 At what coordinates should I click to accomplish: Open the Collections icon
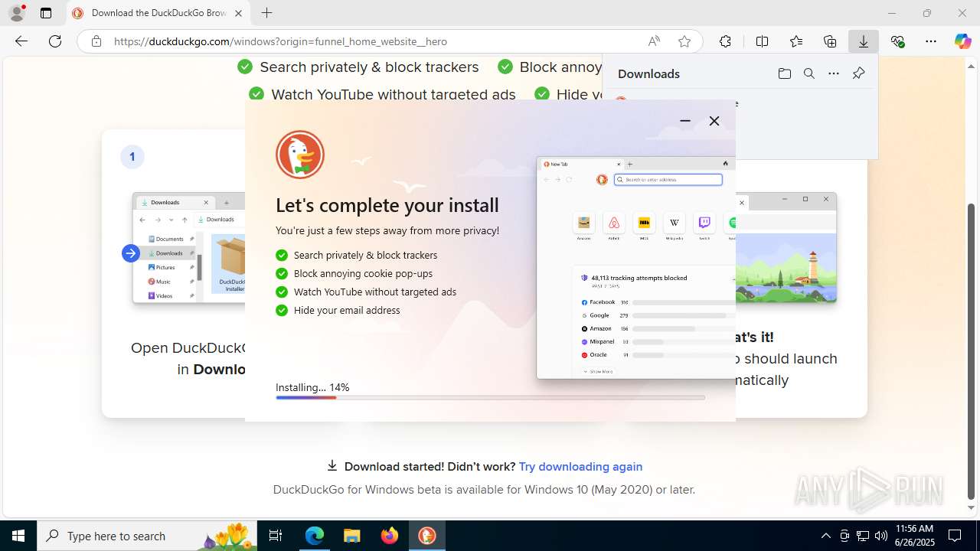pos(830,41)
